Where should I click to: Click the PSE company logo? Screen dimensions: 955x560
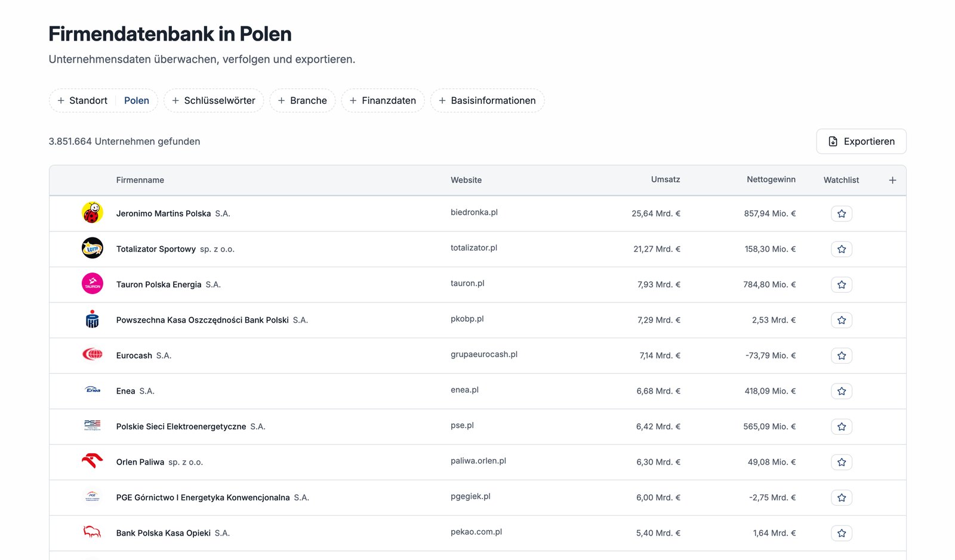pyautogui.click(x=93, y=426)
